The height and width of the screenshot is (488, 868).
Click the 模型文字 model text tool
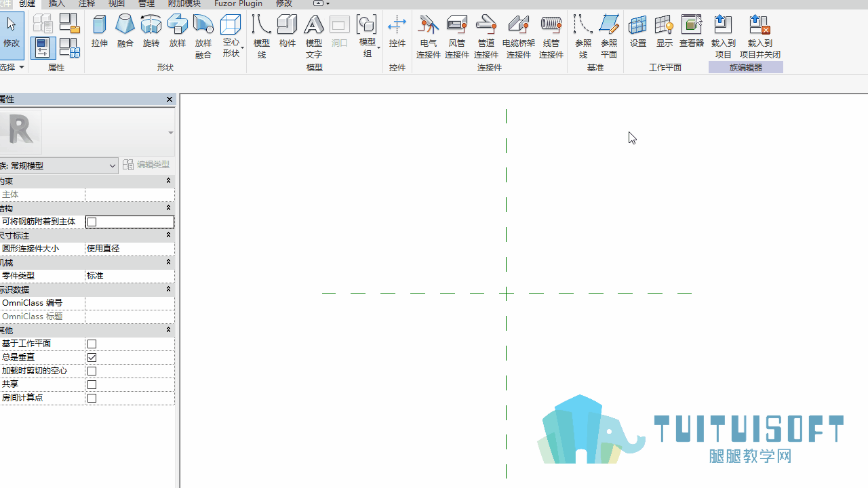314,37
